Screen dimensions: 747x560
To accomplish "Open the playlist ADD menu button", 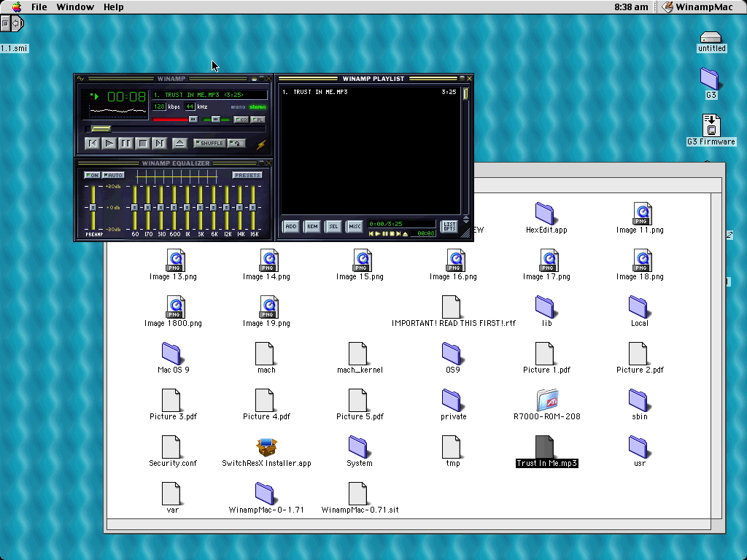I will click(290, 226).
